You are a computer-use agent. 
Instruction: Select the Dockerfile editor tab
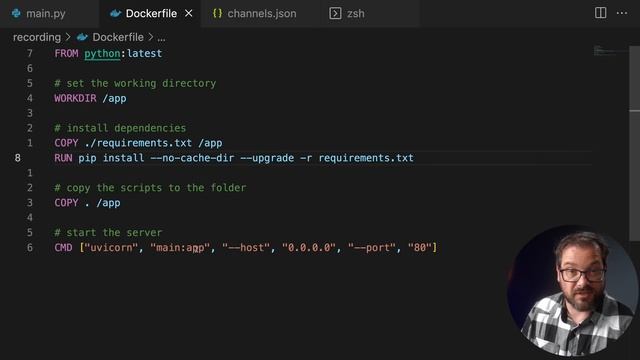pos(150,13)
